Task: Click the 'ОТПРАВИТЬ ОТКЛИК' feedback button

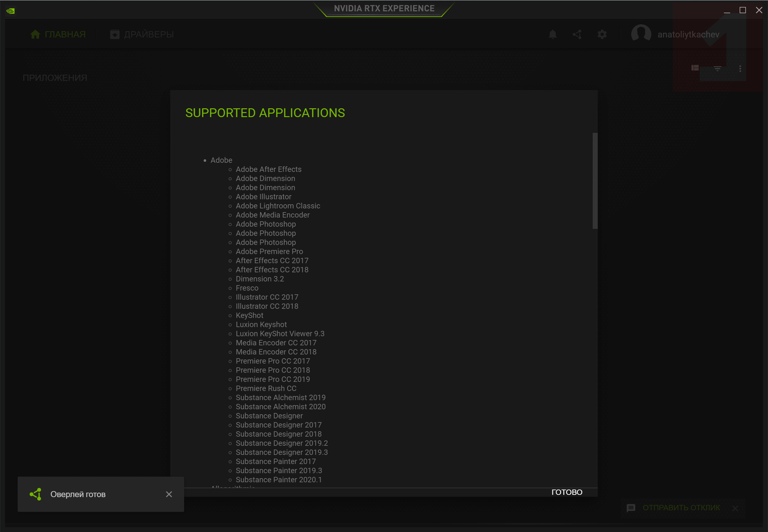Action: coord(674,508)
